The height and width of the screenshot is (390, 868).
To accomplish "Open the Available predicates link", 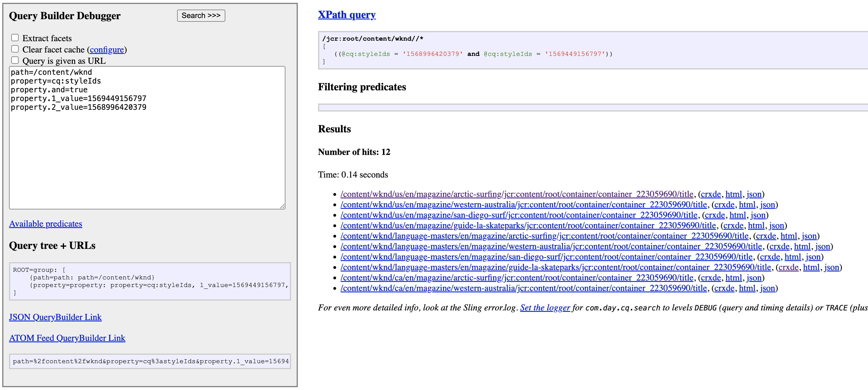I will coord(46,224).
